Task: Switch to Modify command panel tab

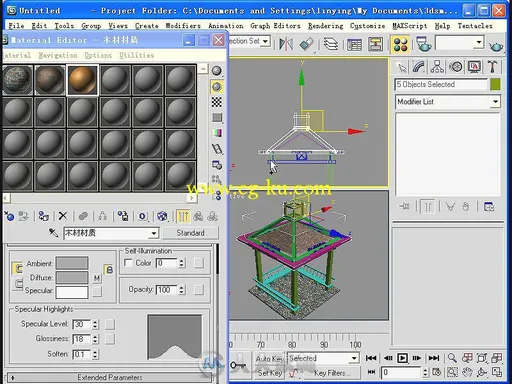Action: [419, 67]
